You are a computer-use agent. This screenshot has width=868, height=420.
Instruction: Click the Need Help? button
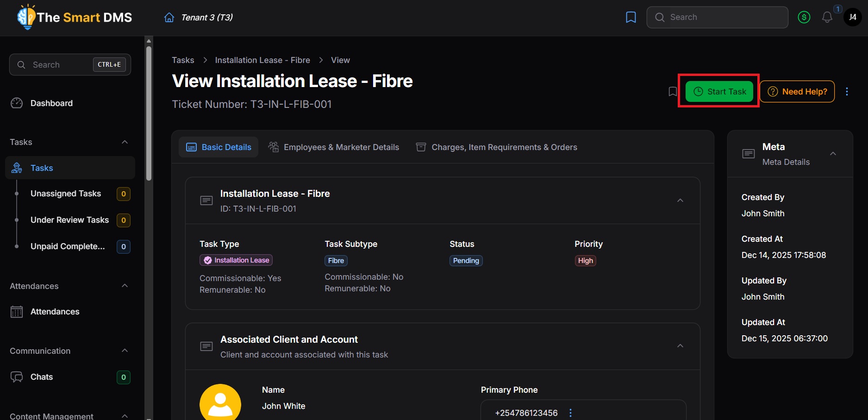(x=797, y=92)
